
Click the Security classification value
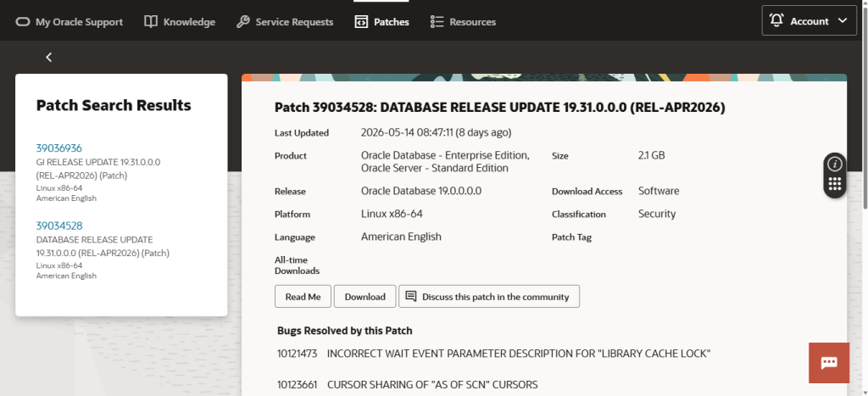(x=657, y=214)
